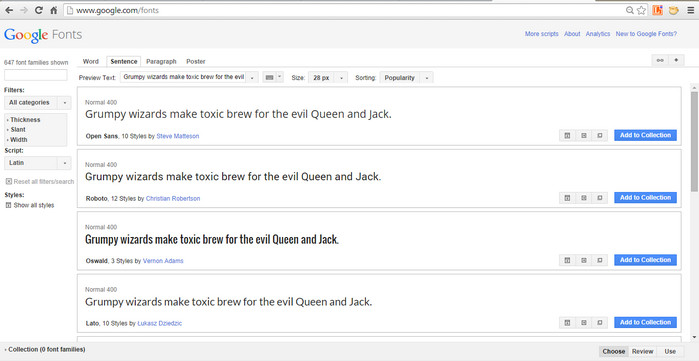Bookmark the page with the star icon
Image resolution: width=699 pixels, height=361 pixels.
click(641, 10)
